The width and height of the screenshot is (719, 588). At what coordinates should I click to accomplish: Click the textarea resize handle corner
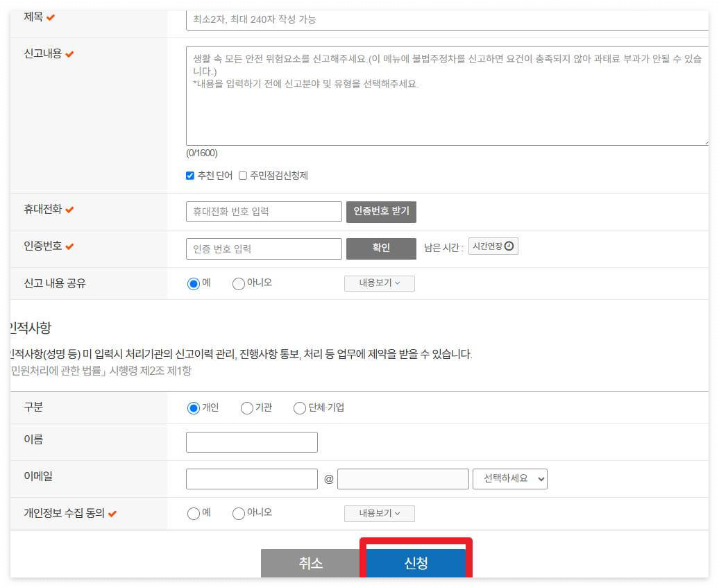coord(706,142)
